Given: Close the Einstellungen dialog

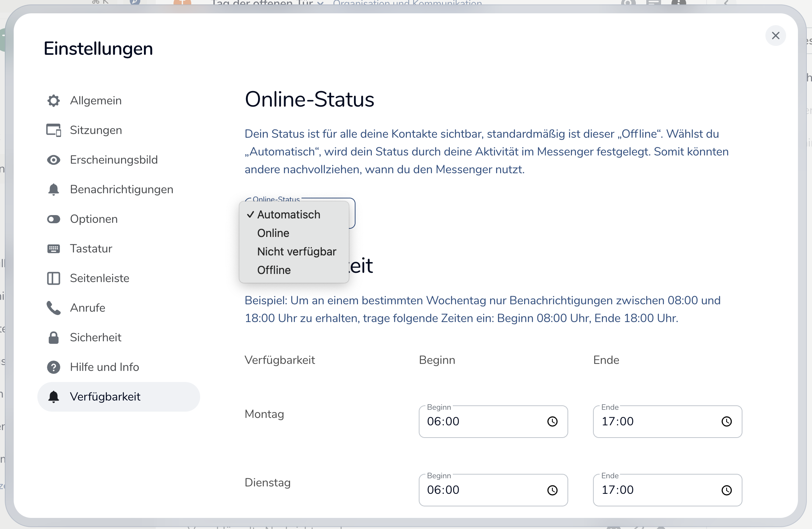Looking at the screenshot, I should point(775,36).
